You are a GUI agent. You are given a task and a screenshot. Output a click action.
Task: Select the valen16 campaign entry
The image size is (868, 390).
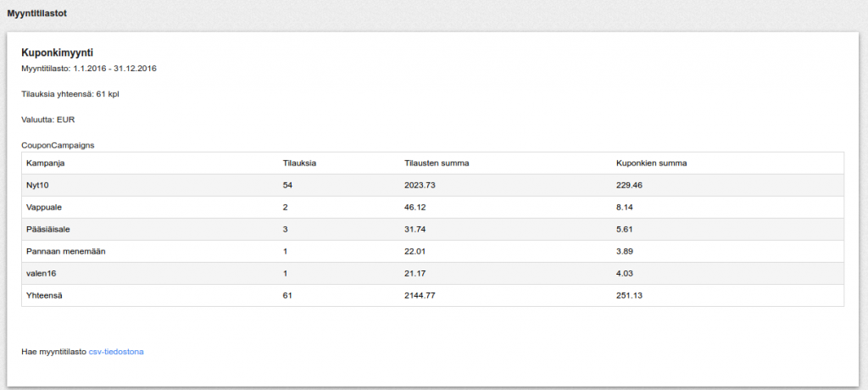[41, 274]
